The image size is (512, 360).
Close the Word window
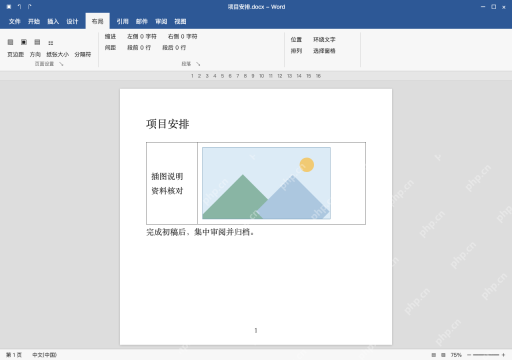tap(504, 7)
